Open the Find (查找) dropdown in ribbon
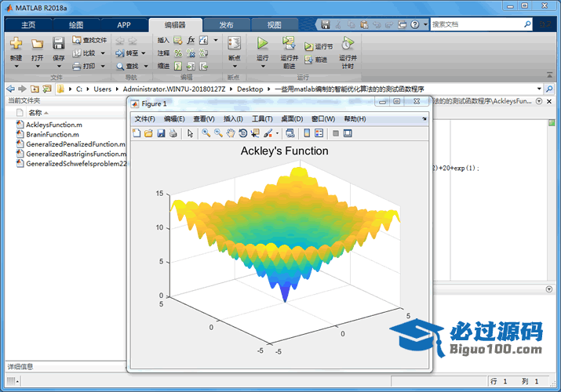561x392 pixels. point(146,66)
